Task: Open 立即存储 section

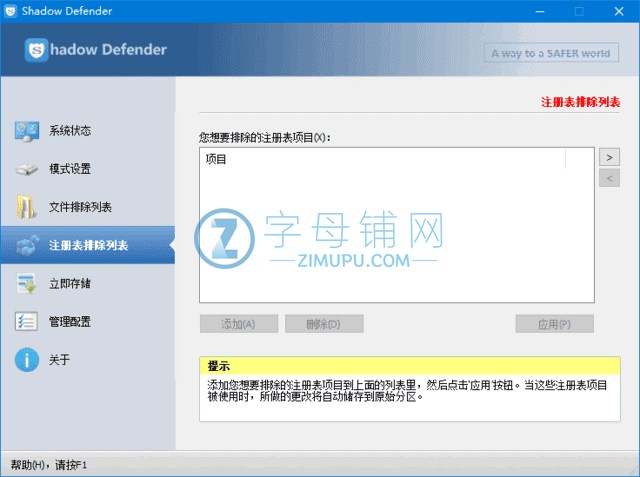Action: (88, 283)
